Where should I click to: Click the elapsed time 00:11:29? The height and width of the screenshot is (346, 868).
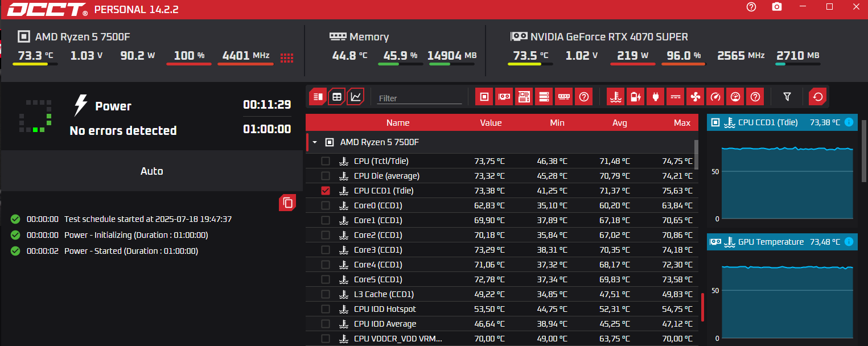click(x=267, y=105)
